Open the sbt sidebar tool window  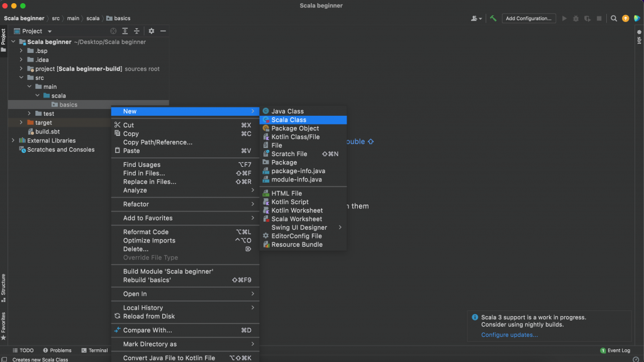pos(639,37)
